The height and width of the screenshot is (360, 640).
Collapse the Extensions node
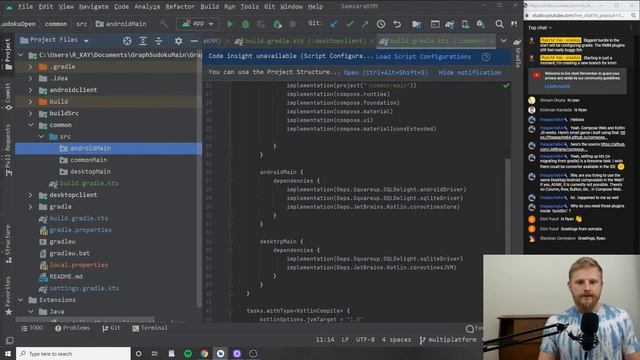[x=20, y=300]
